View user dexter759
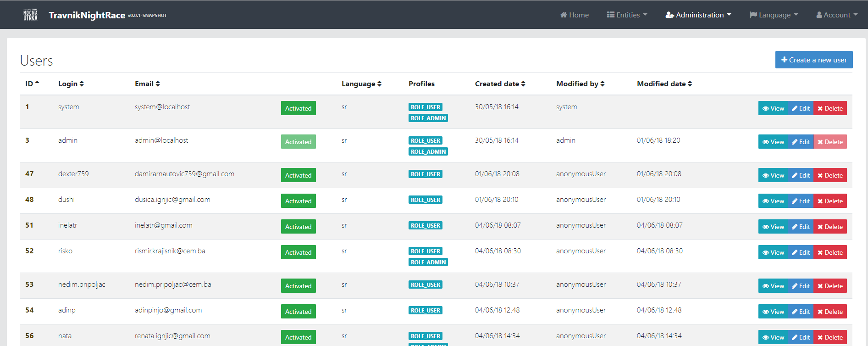868x346 pixels. [x=773, y=175]
